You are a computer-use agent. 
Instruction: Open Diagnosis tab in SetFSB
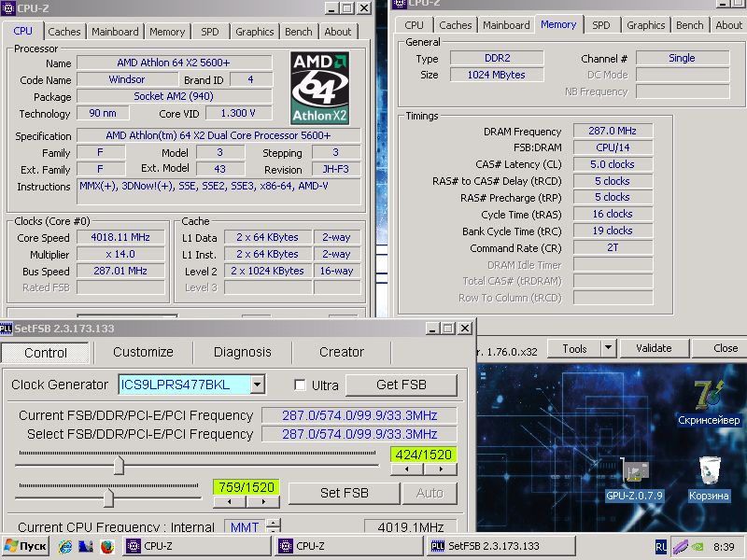pos(243,352)
